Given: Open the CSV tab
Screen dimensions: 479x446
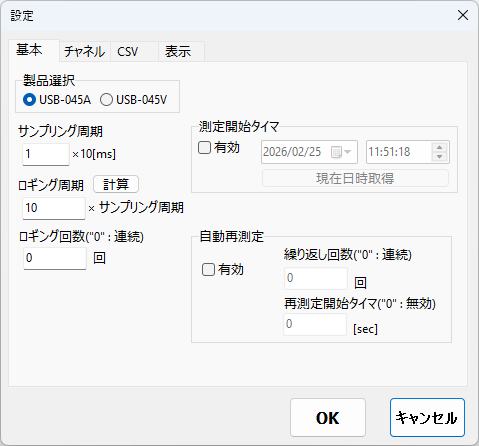Looking at the screenshot, I should pyautogui.click(x=134, y=52).
